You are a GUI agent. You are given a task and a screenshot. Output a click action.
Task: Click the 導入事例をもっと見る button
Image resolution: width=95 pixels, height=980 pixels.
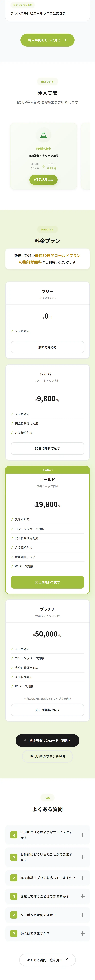pyautogui.click(x=47, y=40)
